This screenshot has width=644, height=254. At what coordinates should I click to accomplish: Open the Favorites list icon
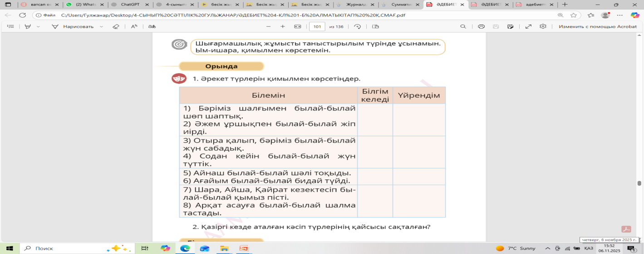(590, 15)
